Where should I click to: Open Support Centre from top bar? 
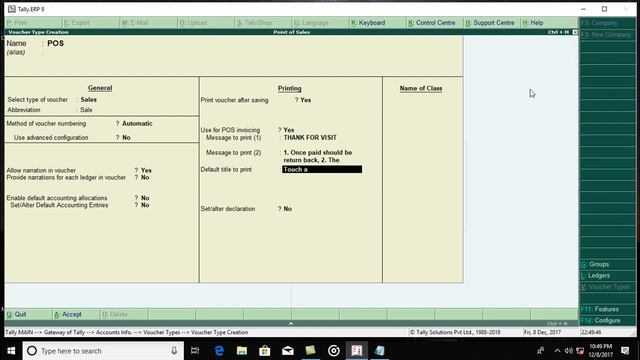tap(490, 23)
